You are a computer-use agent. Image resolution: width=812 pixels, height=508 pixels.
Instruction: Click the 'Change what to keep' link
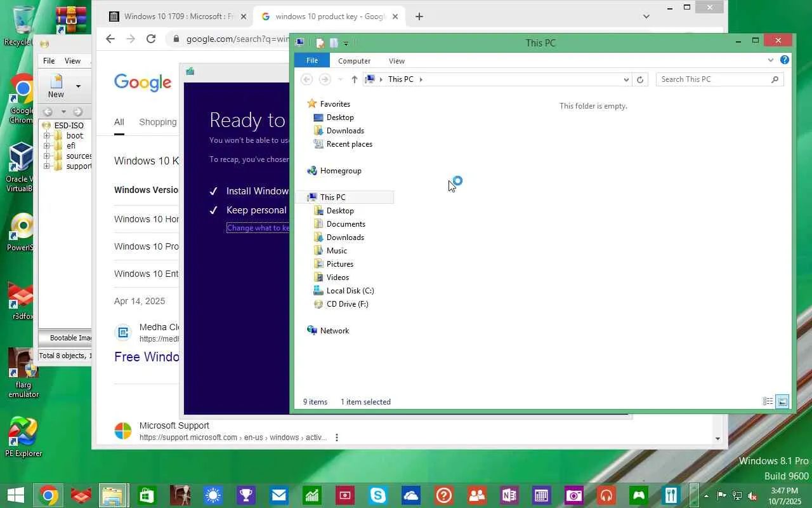(258, 228)
